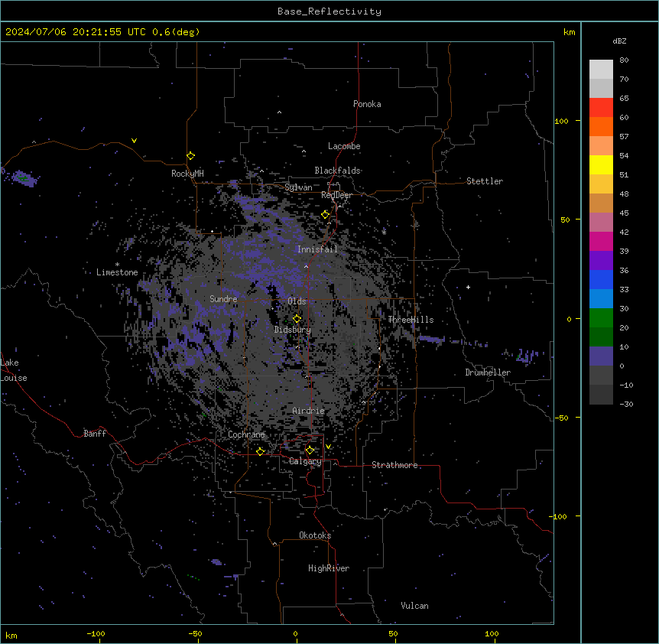
Task: Click the yellow V marker northwest of RockyMH
Action: tap(134, 141)
